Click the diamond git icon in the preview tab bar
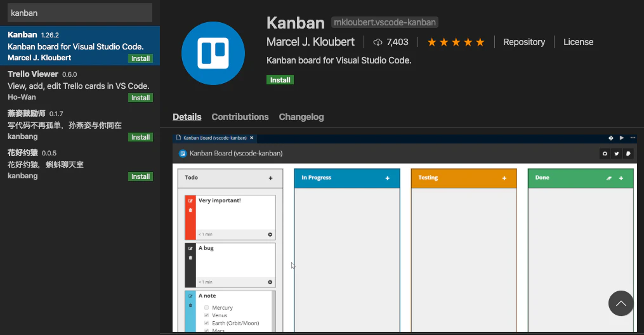The height and width of the screenshot is (335, 644). point(611,138)
